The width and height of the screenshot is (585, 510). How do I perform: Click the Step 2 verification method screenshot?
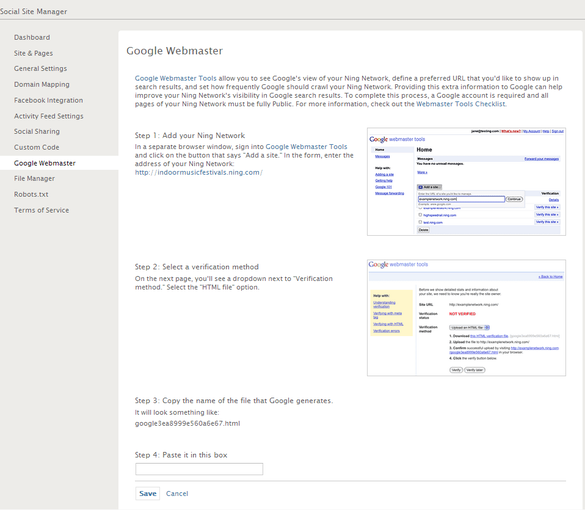point(466,318)
